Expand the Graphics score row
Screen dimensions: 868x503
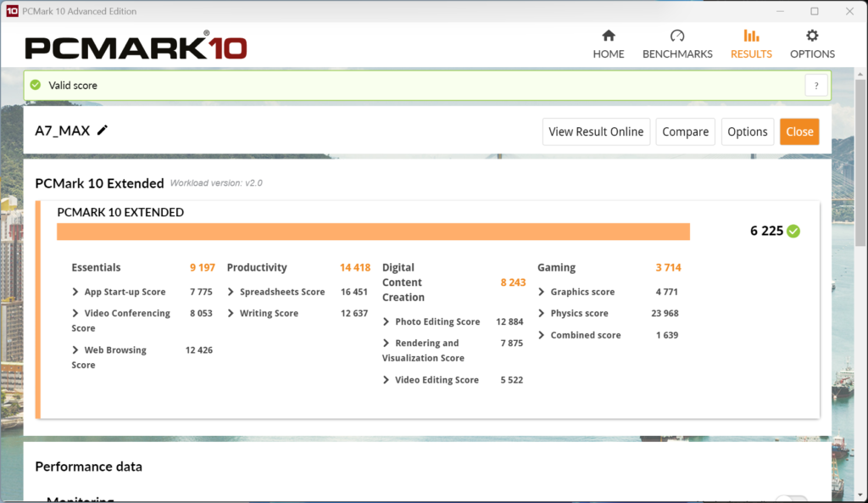click(542, 292)
